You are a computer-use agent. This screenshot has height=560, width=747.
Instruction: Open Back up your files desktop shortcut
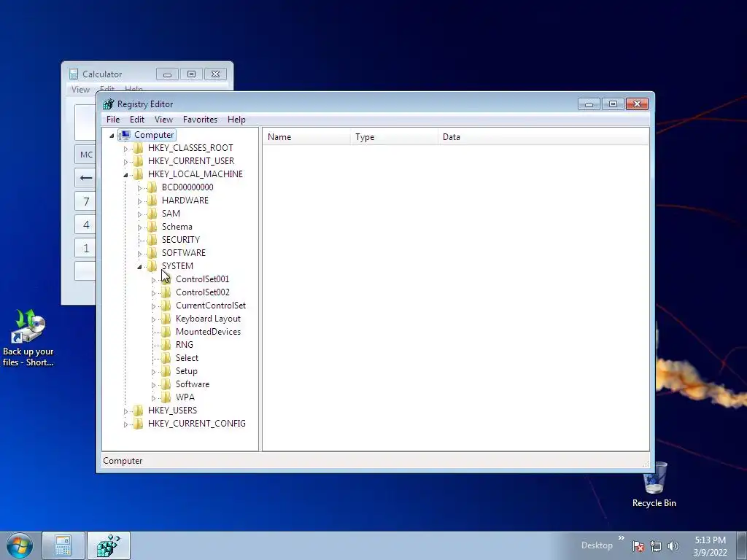tap(28, 338)
